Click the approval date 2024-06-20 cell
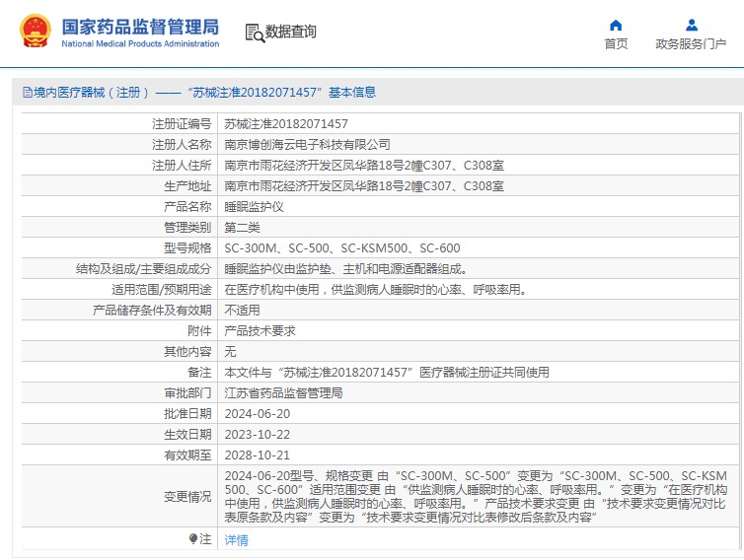 (x=258, y=413)
